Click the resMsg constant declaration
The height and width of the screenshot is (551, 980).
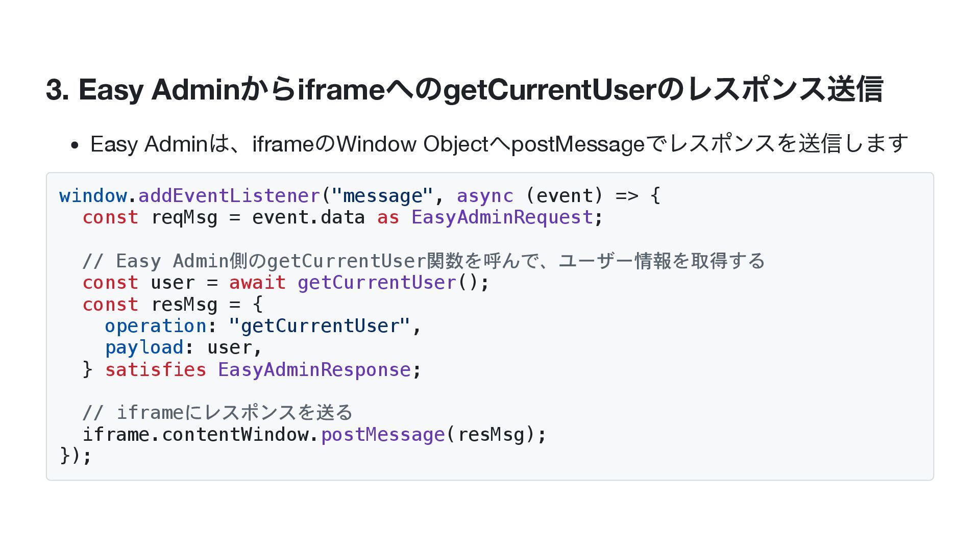(184, 305)
